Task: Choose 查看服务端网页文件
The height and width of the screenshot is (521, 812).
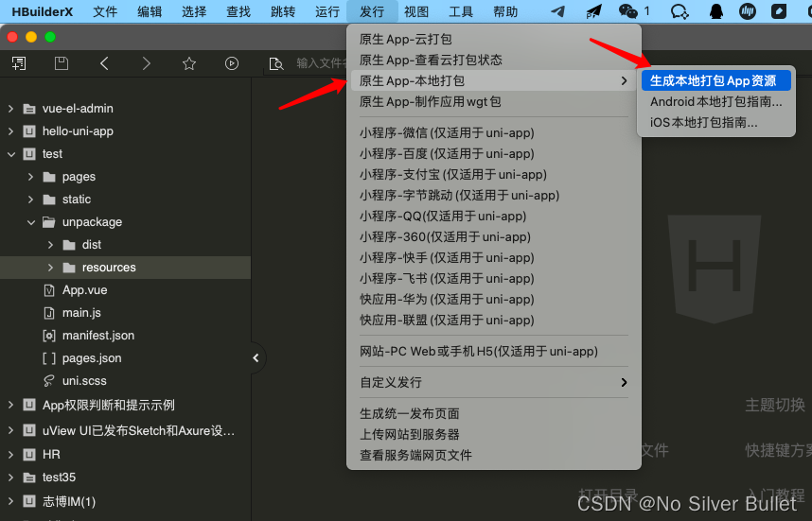Action: (x=493, y=455)
